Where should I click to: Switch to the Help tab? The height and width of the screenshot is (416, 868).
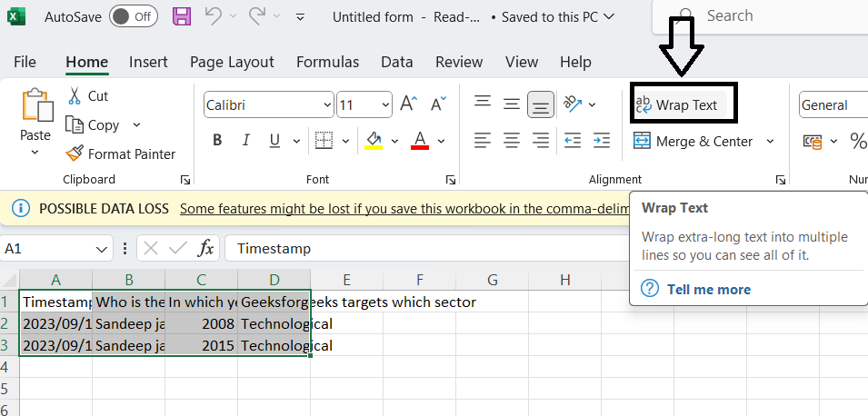575,62
